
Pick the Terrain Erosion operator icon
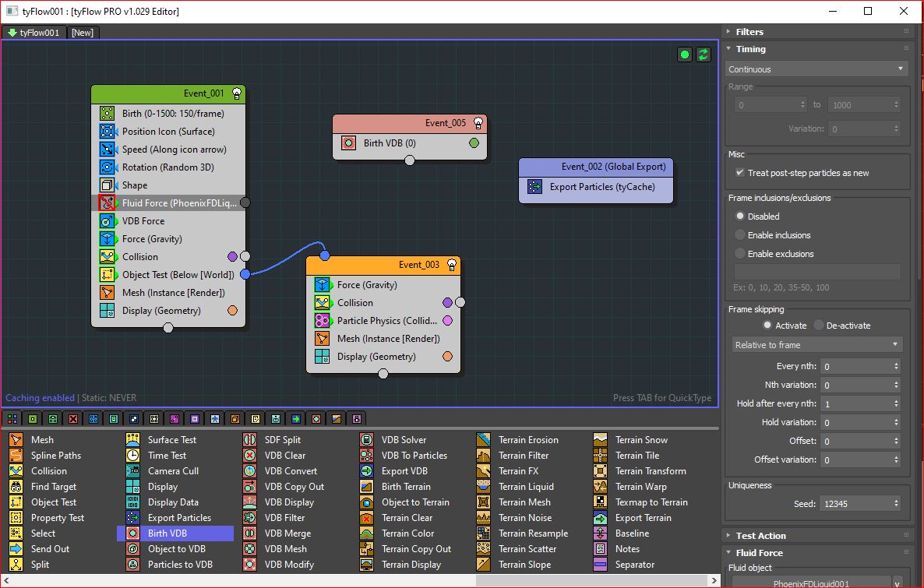484,440
